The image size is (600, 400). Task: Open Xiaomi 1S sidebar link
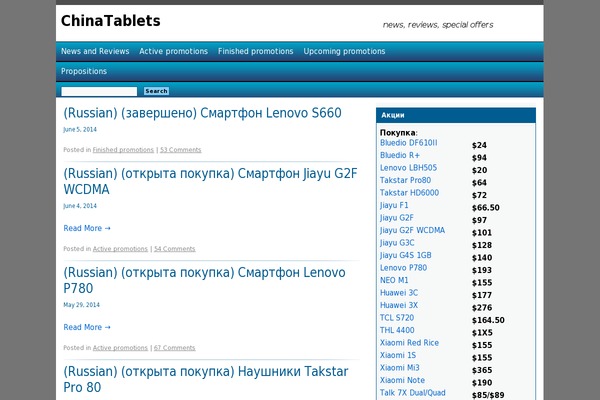[x=398, y=355]
